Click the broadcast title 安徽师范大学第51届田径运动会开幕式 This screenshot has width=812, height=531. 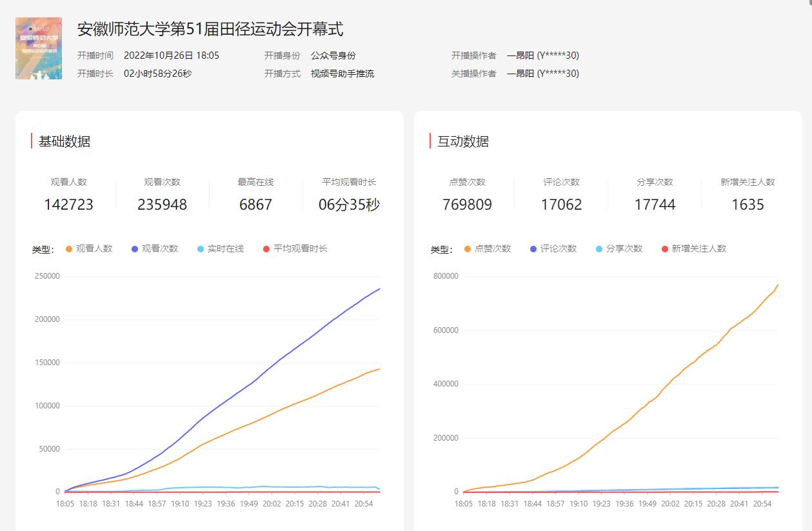point(210,29)
